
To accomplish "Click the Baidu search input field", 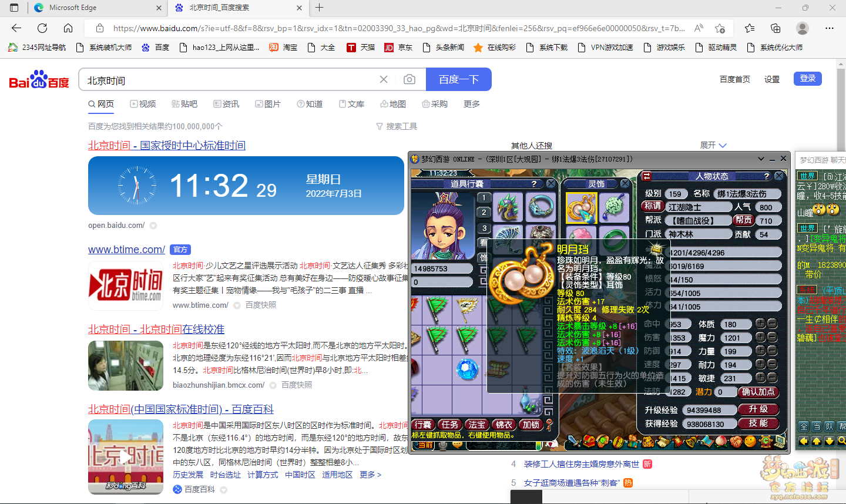I will coord(229,80).
